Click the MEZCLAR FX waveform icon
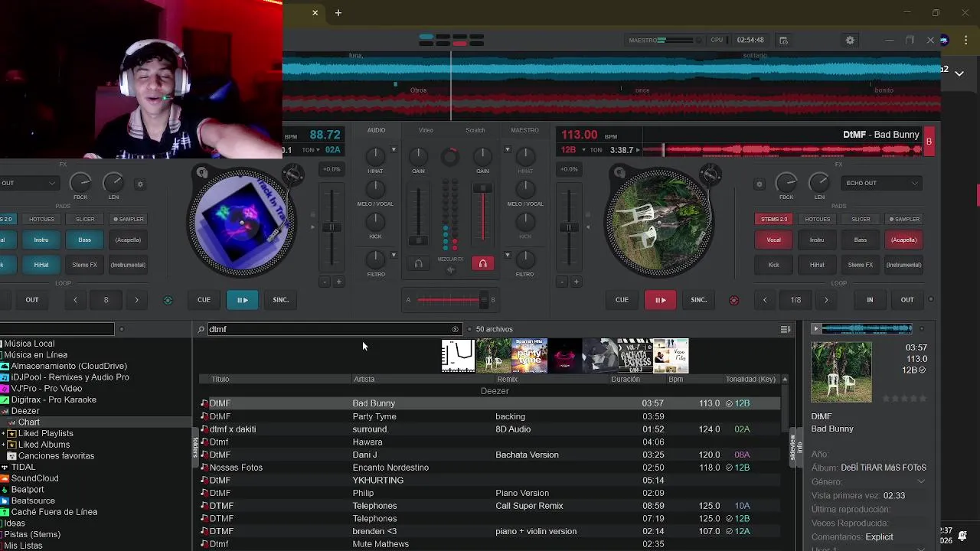Viewport: 980px width, 551px height. click(x=450, y=269)
